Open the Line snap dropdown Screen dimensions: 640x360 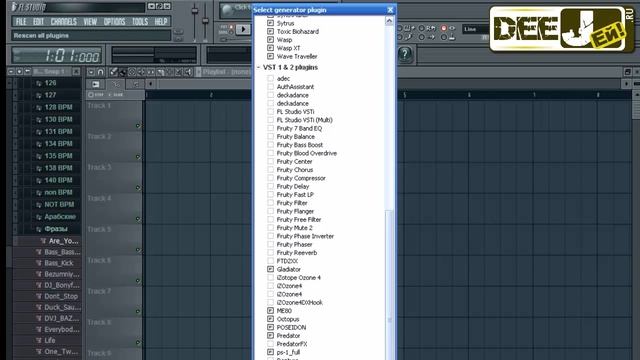click(x=475, y=29)
